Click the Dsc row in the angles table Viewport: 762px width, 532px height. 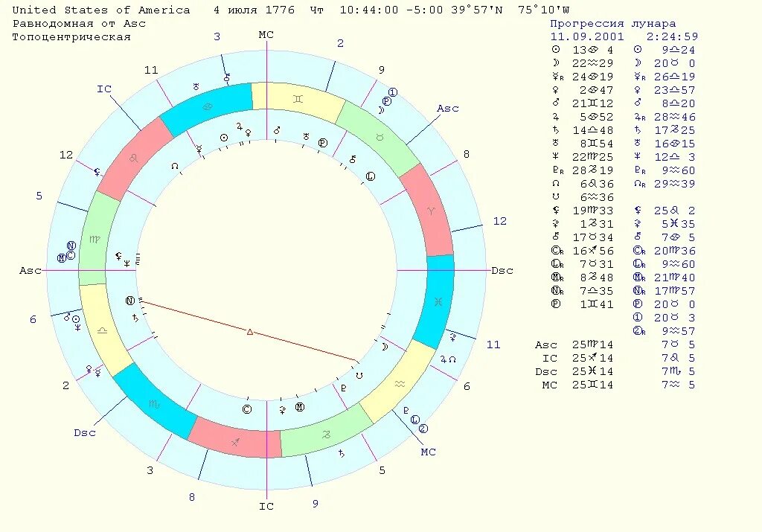615,371
